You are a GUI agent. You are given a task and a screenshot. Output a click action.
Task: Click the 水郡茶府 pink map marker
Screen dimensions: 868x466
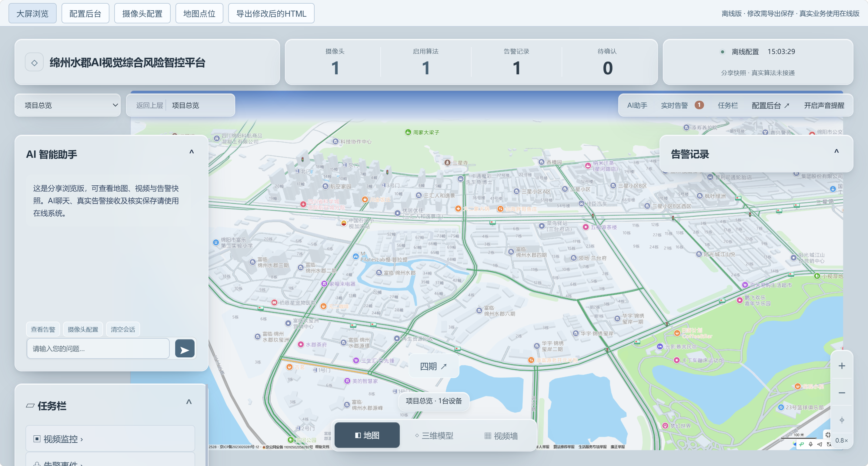[x=301, y=345]
